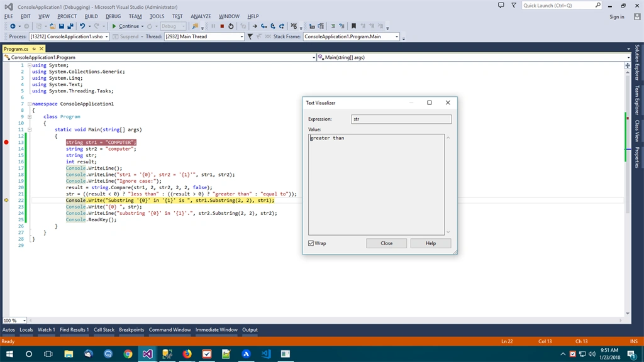
Task: Click the Save All toolbar icon
Action: pyautogui.click(x=70, y=26)
